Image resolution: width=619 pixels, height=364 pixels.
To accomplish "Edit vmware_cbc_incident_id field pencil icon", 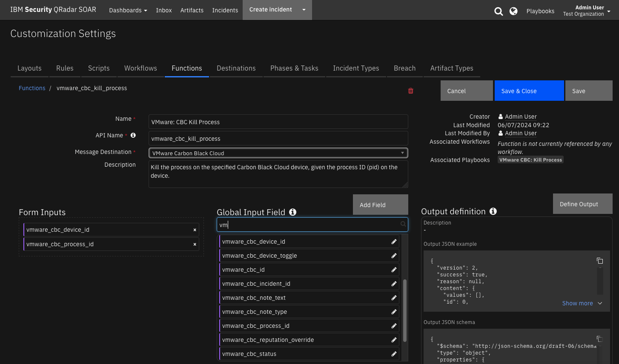I will 394,284.
